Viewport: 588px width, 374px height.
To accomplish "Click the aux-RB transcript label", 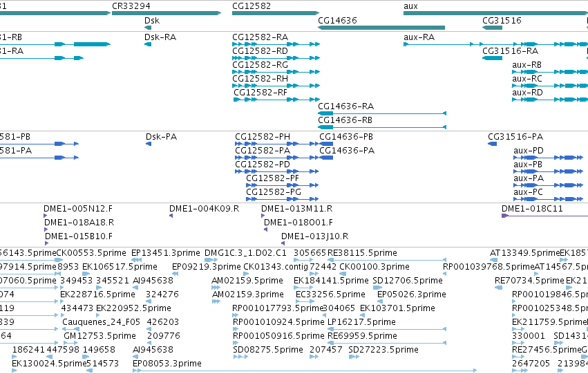I will [527, 65].
